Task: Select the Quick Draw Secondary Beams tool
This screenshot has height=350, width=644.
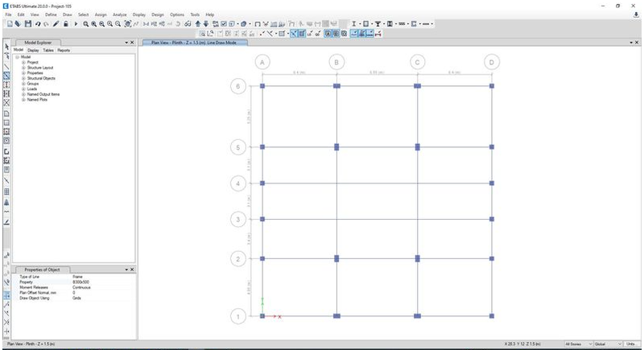Action: tap(6, 93)
